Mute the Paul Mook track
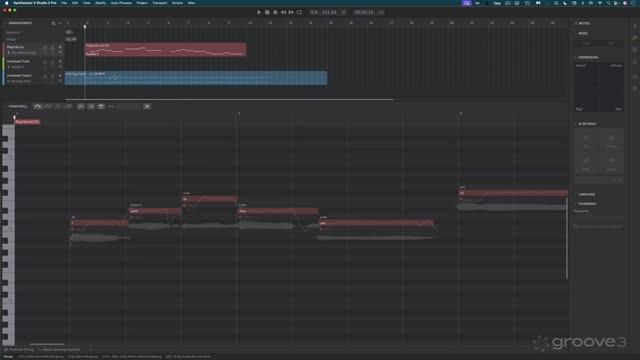The image size is (640, 360). (x=45, y=47)
